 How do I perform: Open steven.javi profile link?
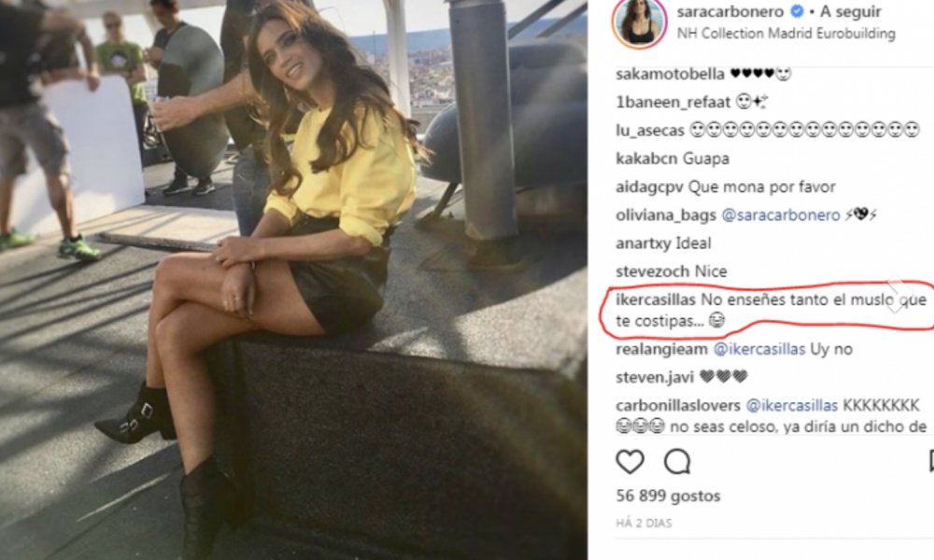(x=655, y=377)
